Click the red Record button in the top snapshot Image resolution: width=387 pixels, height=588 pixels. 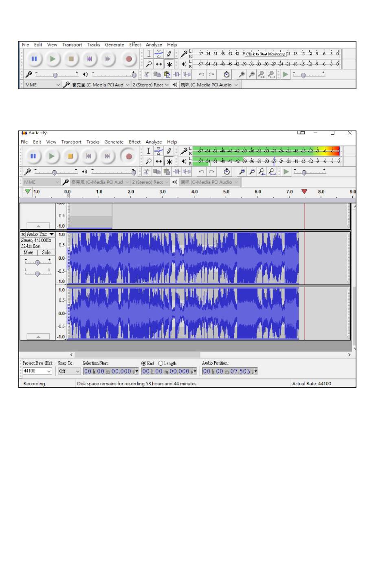click(x=129, y=59)
